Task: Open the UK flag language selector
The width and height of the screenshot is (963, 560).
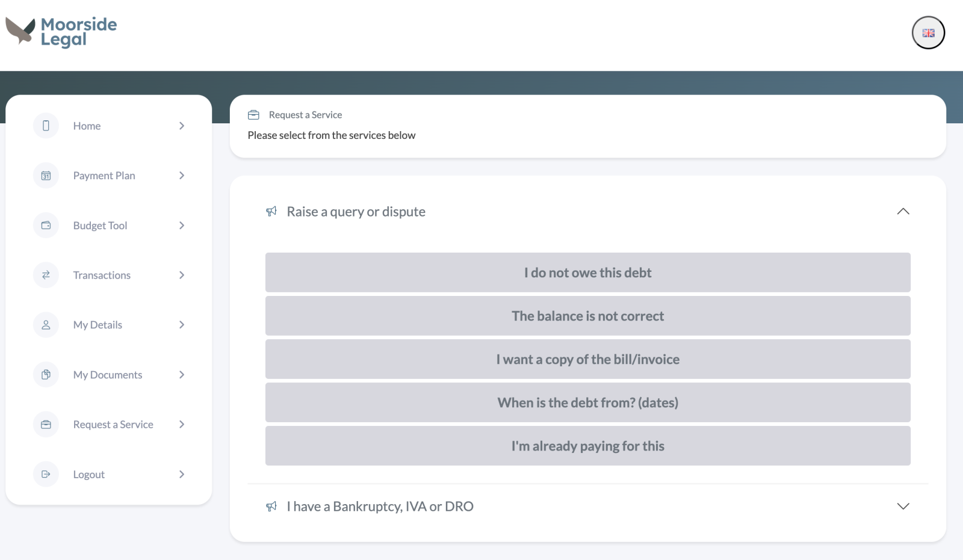Action: pos(928,33)
